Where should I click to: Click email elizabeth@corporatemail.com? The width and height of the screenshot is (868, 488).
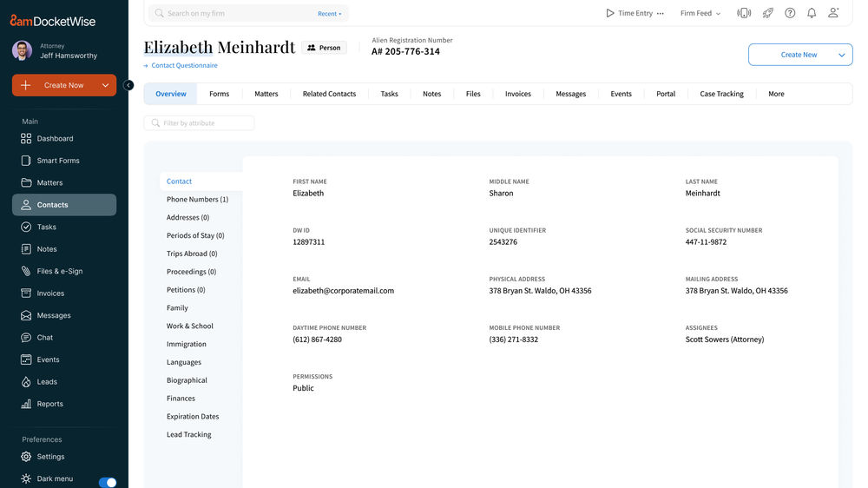tap(343, 291)
